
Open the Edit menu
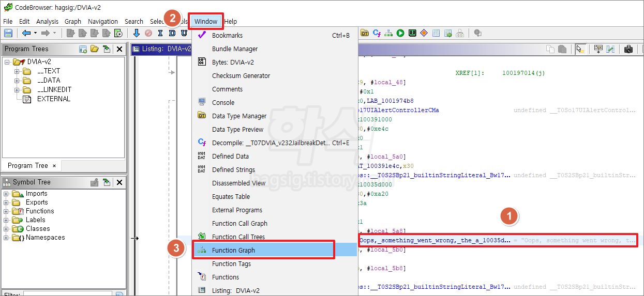point(24,21)
